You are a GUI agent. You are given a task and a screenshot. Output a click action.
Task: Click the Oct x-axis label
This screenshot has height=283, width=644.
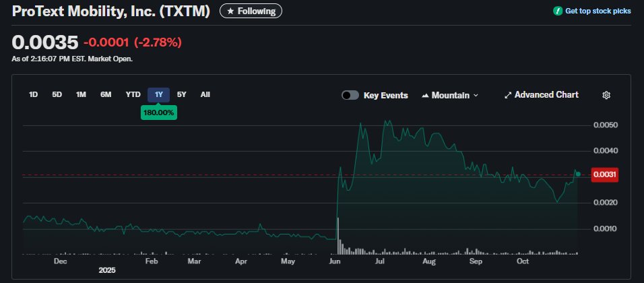tap(523, 261)
